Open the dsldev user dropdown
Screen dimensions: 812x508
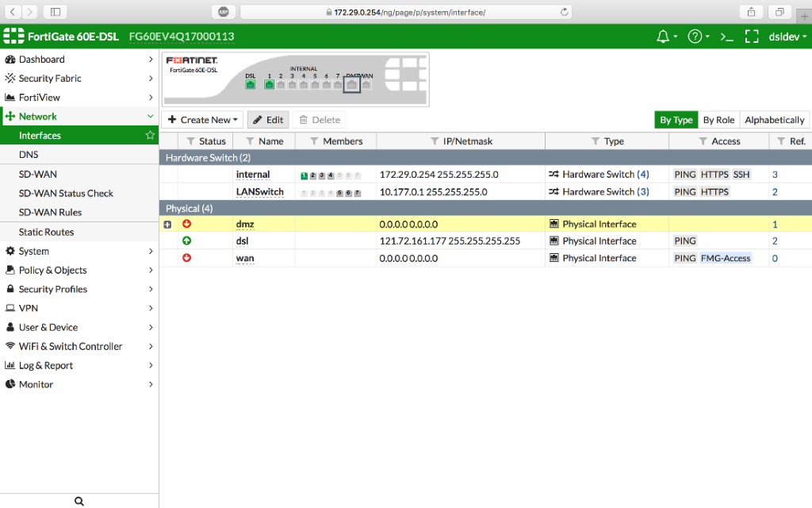coord(787,37)
